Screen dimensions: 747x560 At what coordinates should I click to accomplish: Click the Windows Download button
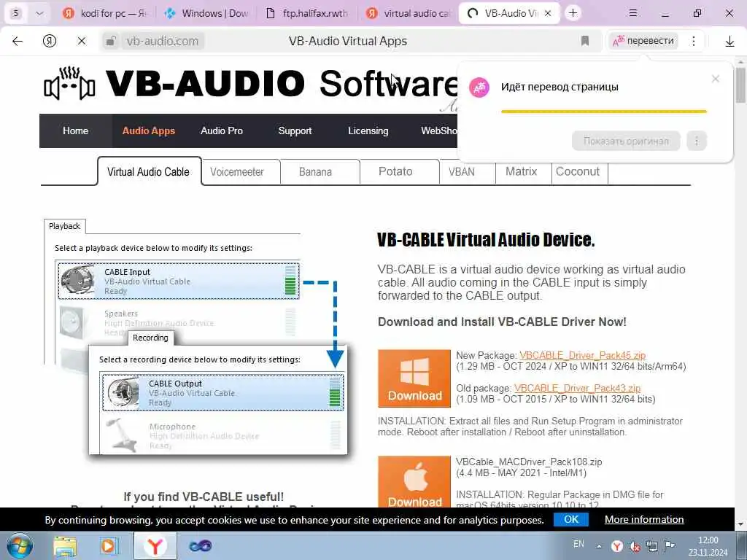click(x=414, y=378)
